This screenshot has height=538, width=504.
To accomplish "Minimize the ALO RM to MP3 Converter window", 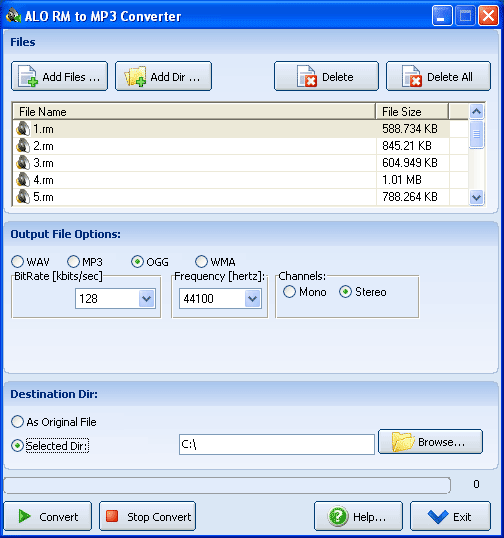I will [x=442, y=16].
